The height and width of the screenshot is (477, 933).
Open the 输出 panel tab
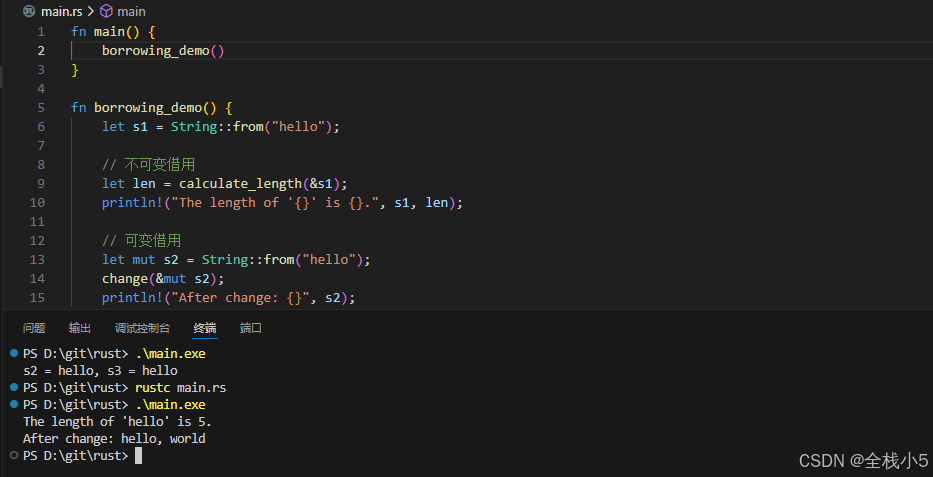[x=80, y=328]
